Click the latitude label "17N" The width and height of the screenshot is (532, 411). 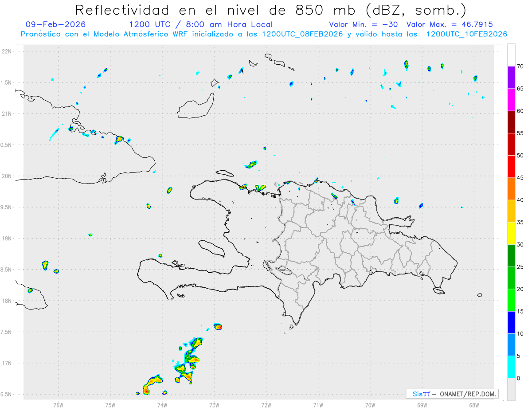click(x=8, y=363)
